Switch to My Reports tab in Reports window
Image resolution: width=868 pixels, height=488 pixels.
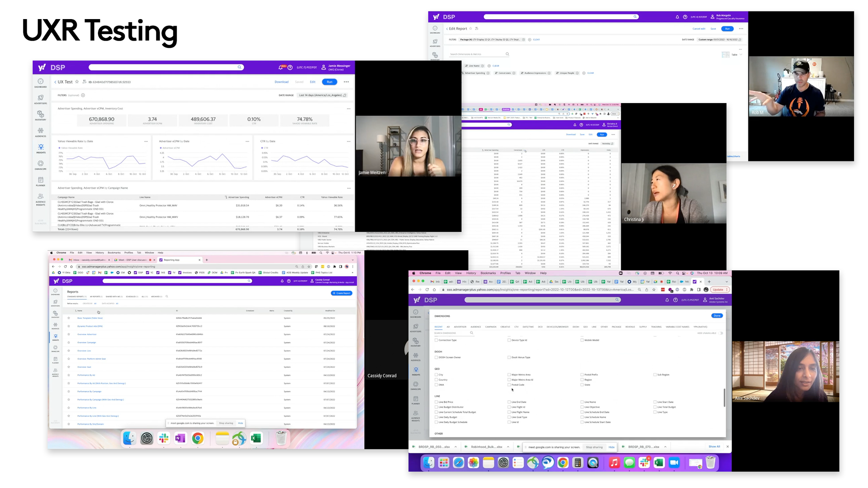pyautogui.click(x=96, y=297)
